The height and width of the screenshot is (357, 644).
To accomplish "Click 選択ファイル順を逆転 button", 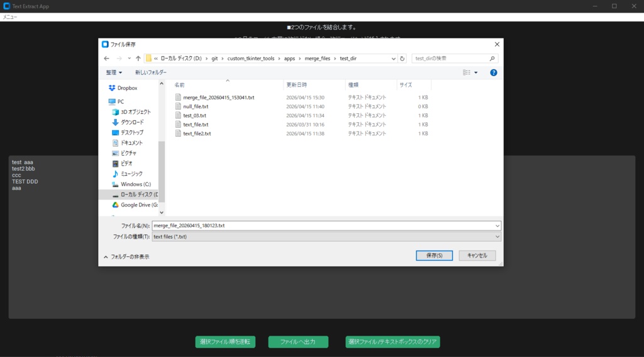I will tap(225, 342).
